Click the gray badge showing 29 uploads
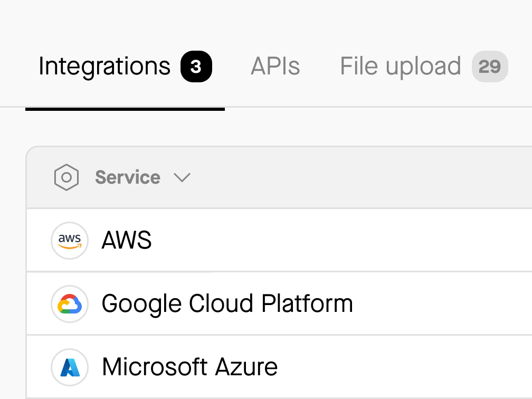This screenshot has height=399, width=532. (x=489, y=66)
